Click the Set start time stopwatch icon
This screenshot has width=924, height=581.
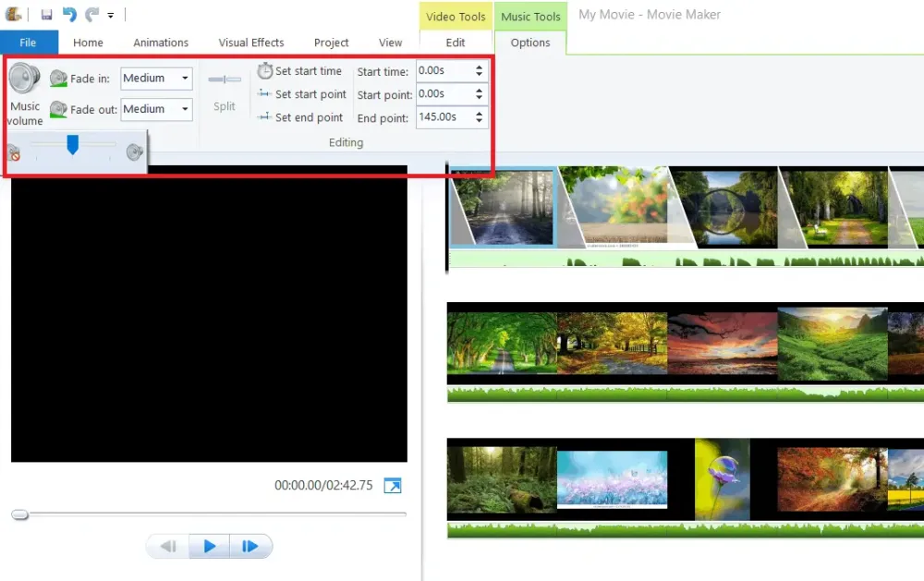tap(265, 71)
